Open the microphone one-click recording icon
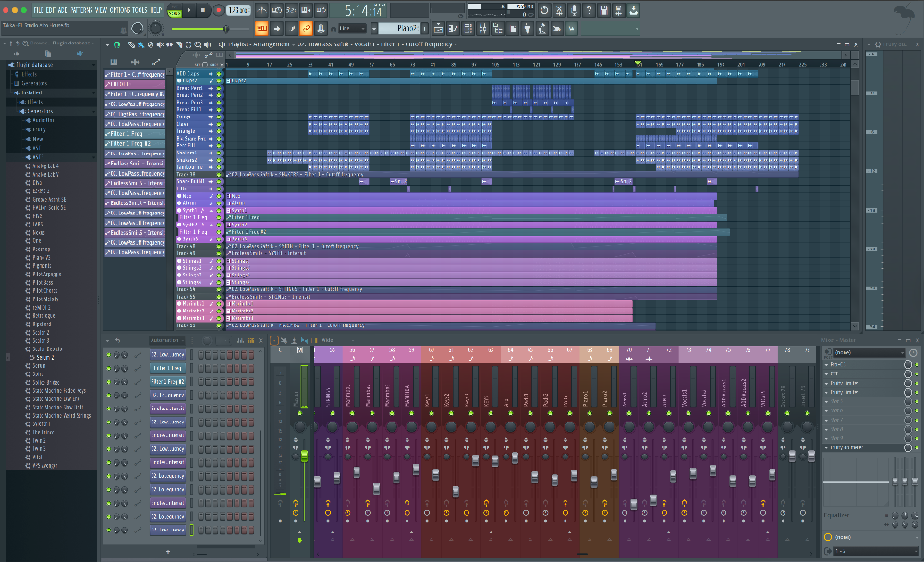 tap(574, 10)
